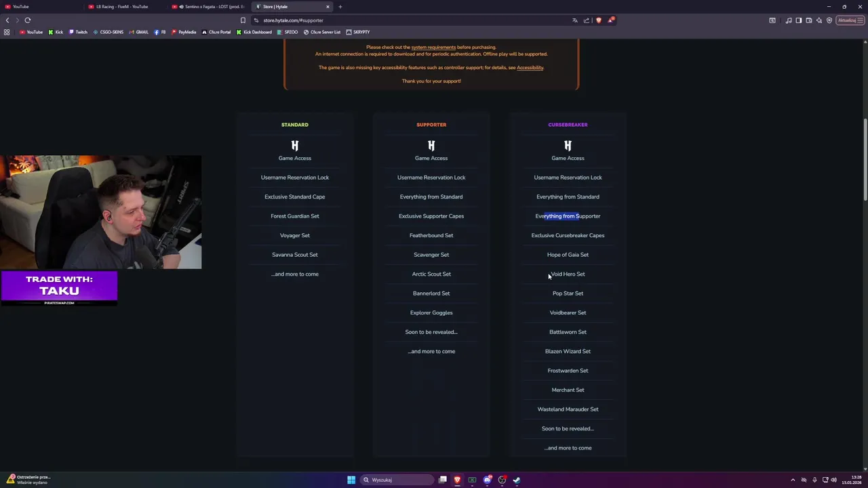The width and height of the screenshot is (868, 488).
Task: Bookmark this page in the address bar
Action: (x=243, y=20)
